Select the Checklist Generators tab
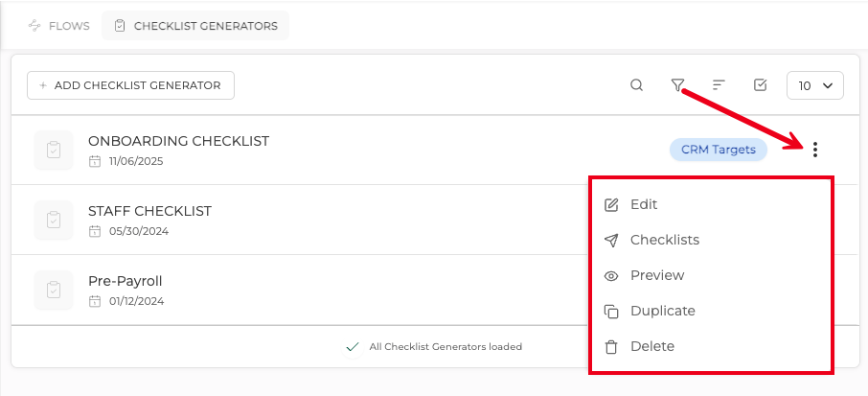The width and height of the screenshot is (868, 396). click(x=195, y=26)
